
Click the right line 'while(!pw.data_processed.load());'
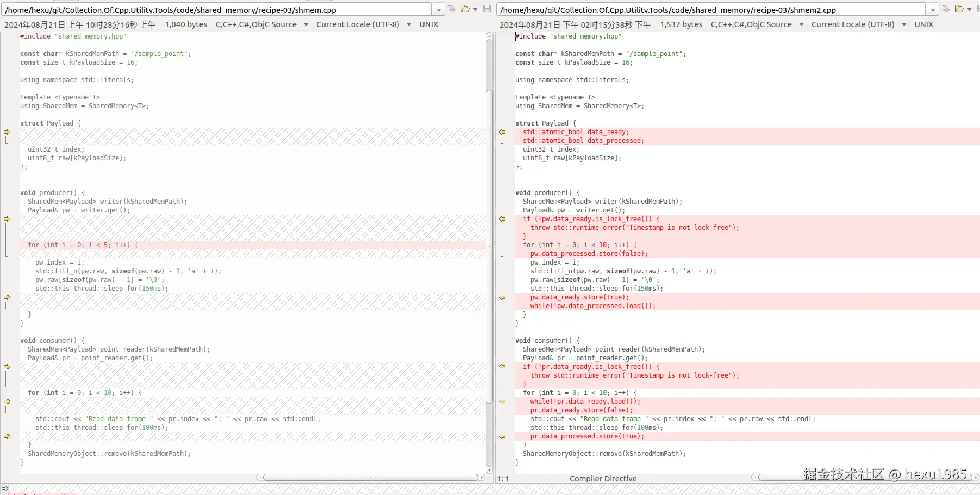(x=593, y=306)
